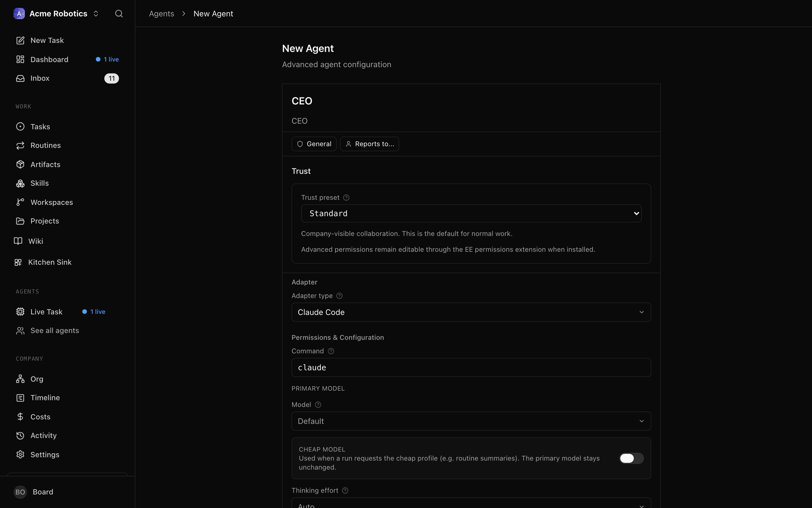Click the Projects folder icon
The height and width of the screenshot is (508, 812).
coord(20,221)
